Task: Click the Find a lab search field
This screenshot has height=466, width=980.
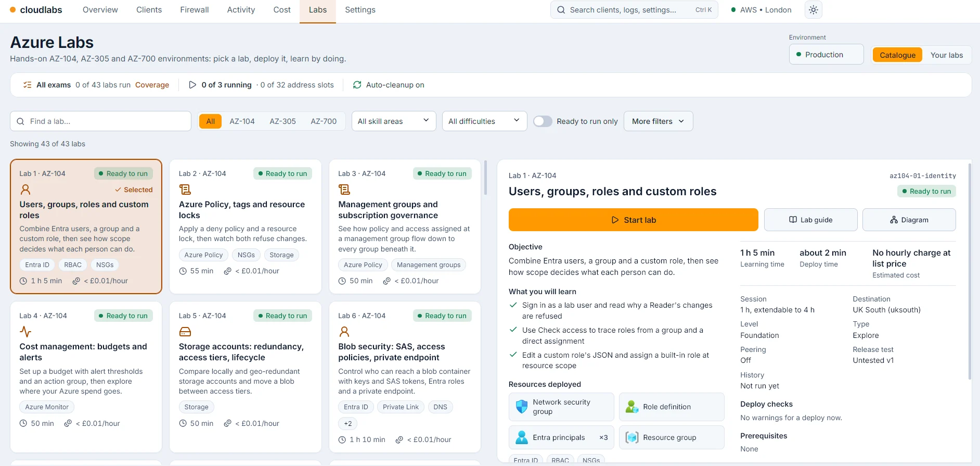Action: tap(100, 121)
